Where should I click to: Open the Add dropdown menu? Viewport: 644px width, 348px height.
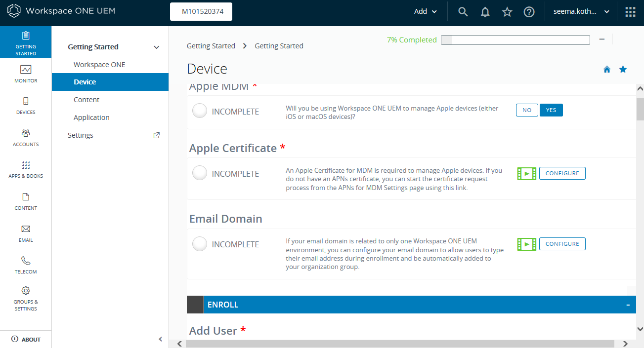[x=426, y=12]
